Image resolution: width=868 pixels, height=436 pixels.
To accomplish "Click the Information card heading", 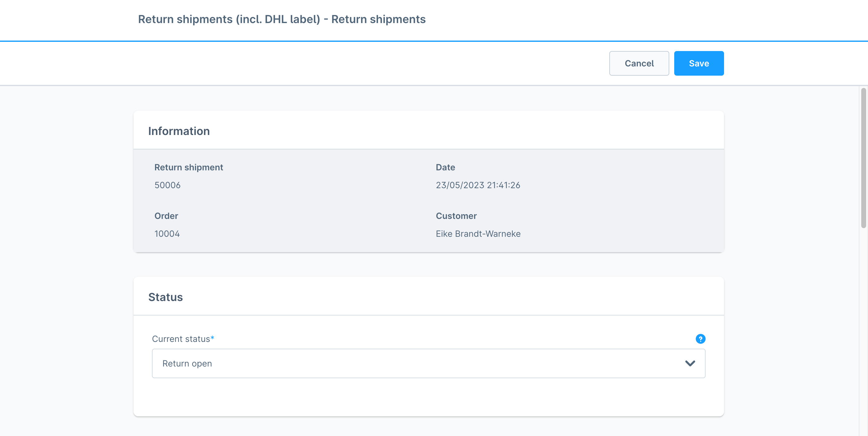I will 179,131.
